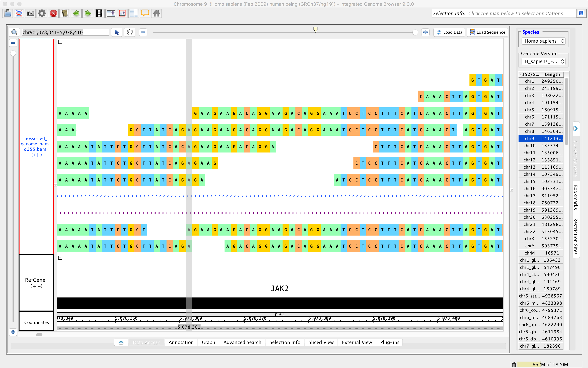Open the Selection Info tab

285,342
